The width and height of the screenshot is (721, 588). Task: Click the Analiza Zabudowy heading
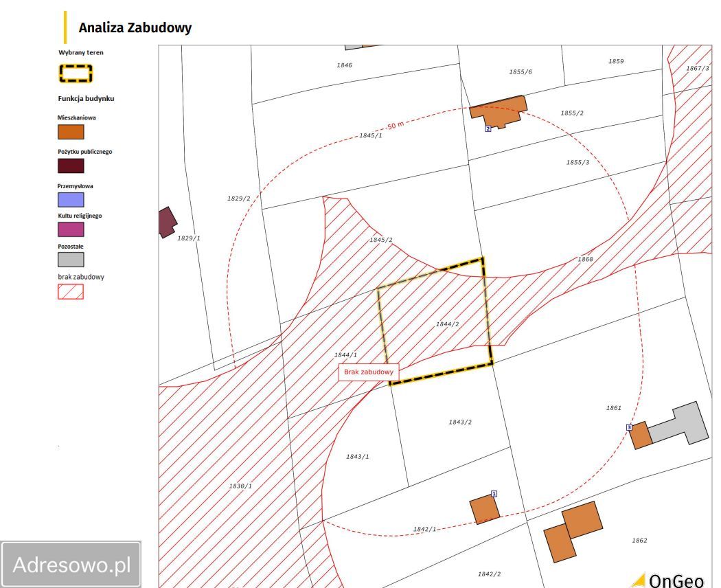[135, 27]
